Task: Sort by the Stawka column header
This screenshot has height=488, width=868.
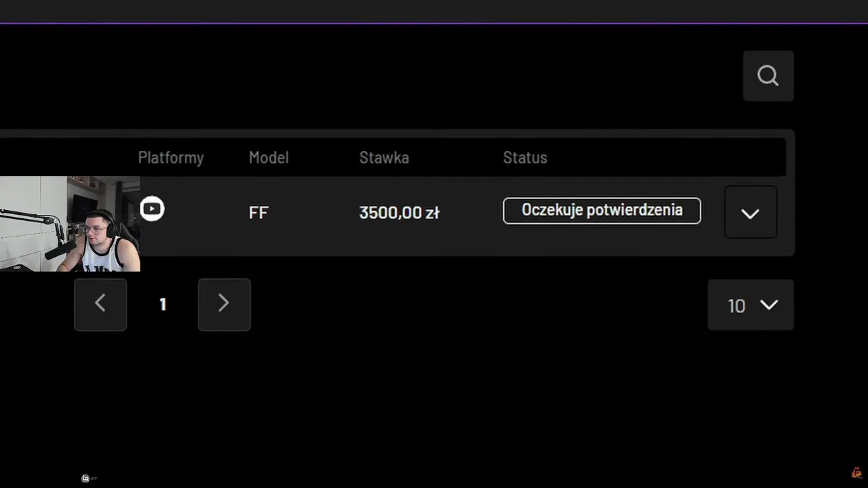Action: point(384,158)
